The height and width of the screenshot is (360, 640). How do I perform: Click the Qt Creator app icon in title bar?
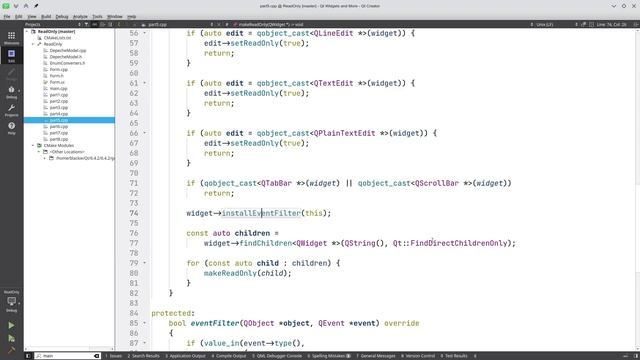[x=6, y=6]
